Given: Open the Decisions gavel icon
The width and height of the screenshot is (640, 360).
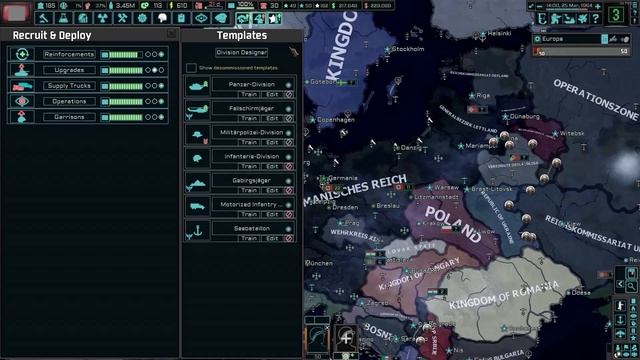Looking at the screenshot, I should (x=44, y=18).
